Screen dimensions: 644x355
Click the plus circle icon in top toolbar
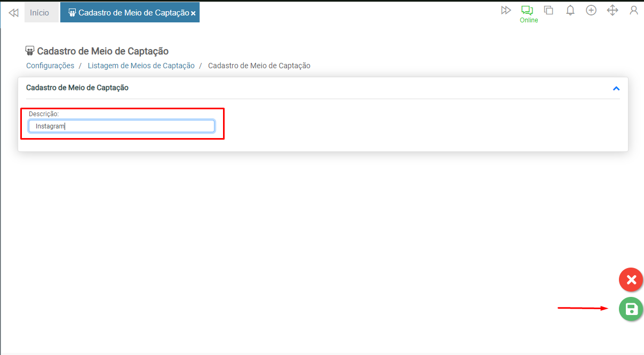pos(591,10)
